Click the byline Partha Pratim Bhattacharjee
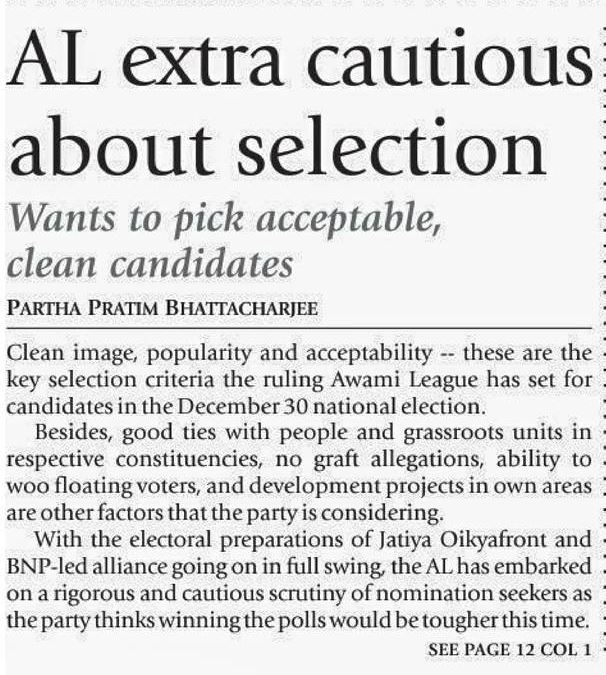606x675 pixels. pos(162,308)
